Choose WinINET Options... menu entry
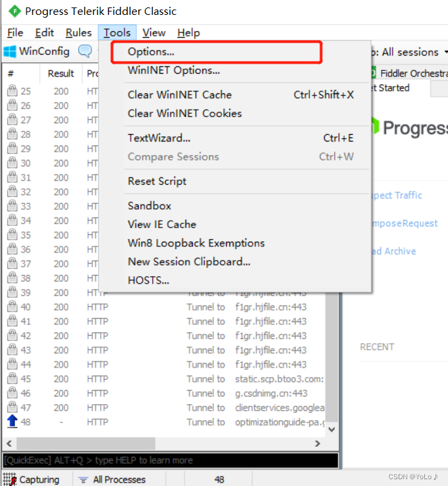 tap(173, 70)
